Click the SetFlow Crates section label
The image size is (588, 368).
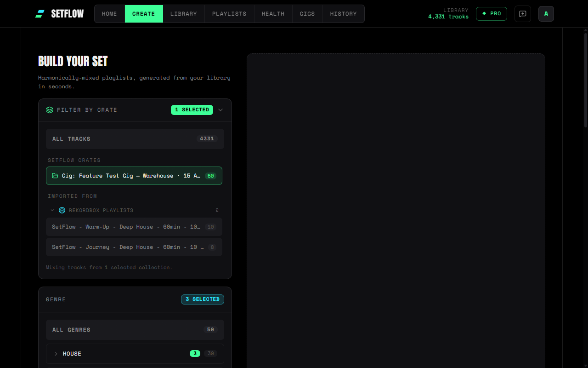click(x=74, y=160)
